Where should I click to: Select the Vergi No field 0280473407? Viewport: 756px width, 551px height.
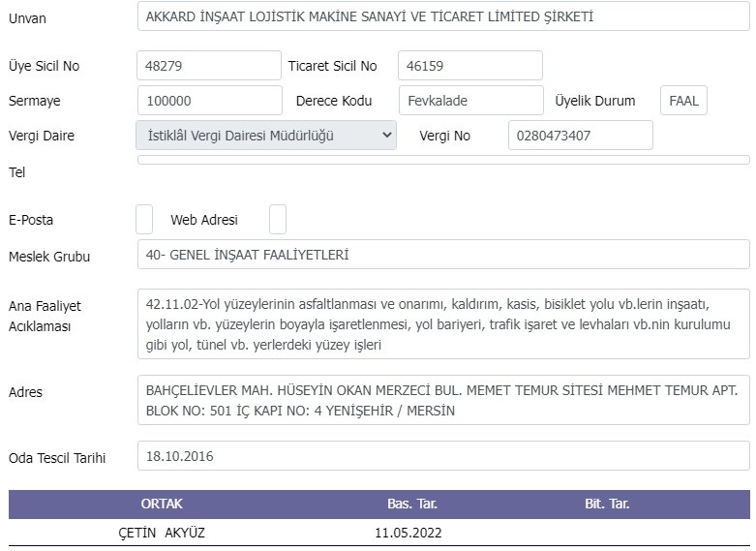tap(581, 136)
